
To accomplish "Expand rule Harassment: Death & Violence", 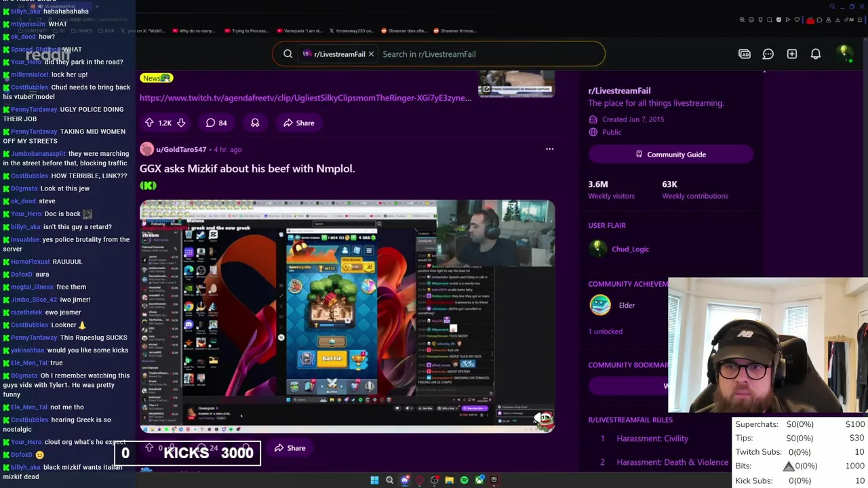I will click(672, 462).
